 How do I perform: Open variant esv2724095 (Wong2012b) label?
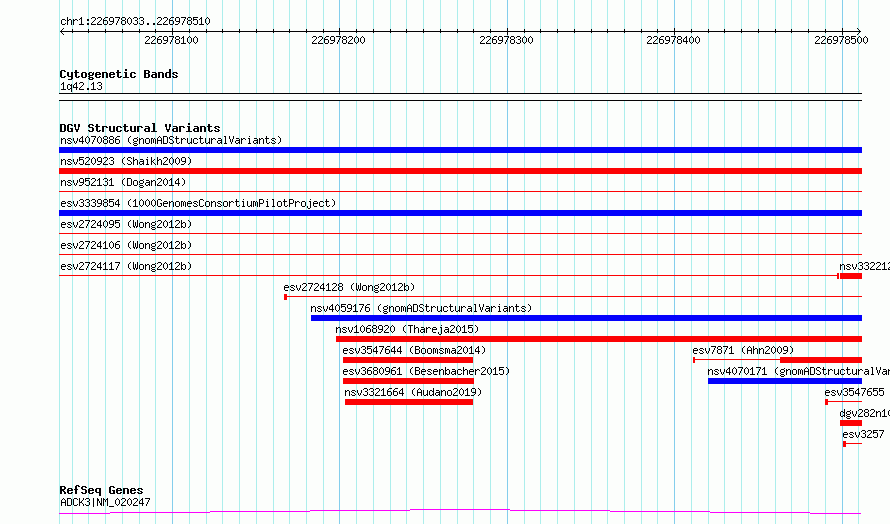(x=126, y=224)
